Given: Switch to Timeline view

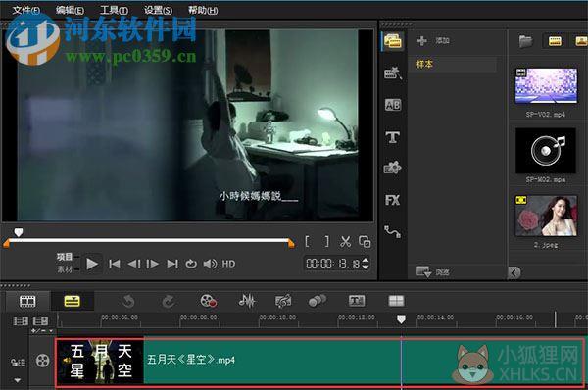Looking at the screenshot, I should click(x=72, y=301).
